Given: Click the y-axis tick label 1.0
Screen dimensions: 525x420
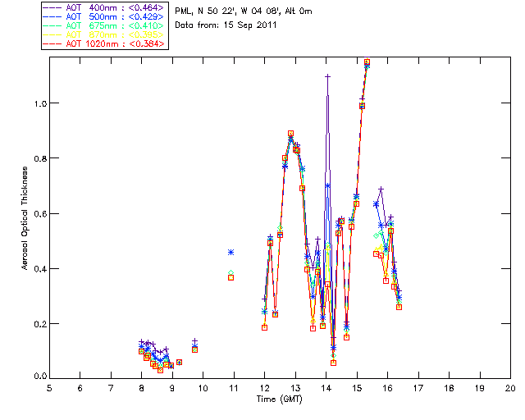Looking at the screenshot, I should point(40,103).
